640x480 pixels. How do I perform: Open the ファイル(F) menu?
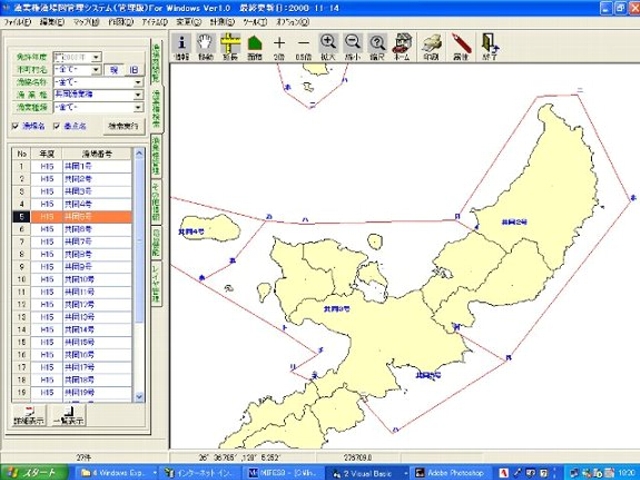(x=16, y=21)
